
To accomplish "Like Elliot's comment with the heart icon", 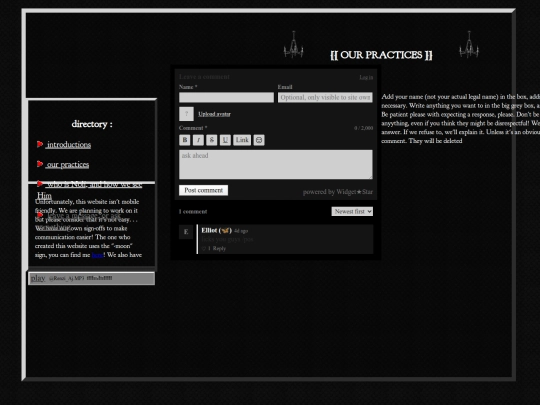I will (204, 249).
